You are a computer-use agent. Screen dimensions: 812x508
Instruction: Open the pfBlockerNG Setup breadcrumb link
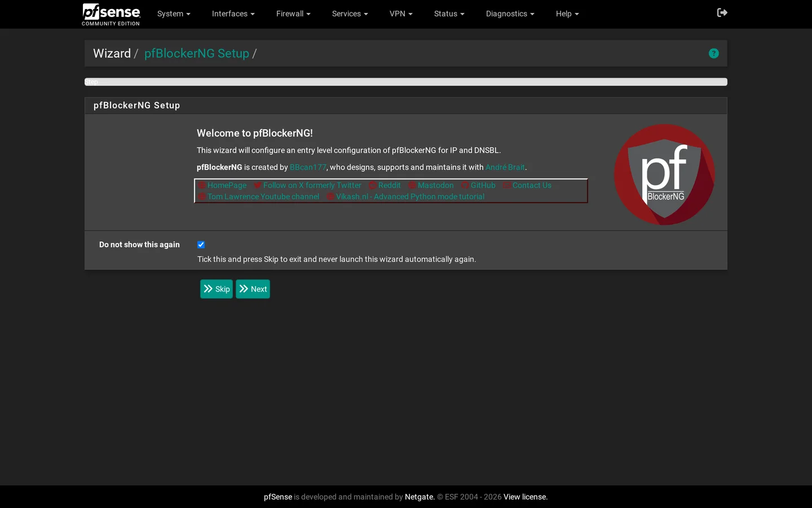click(197, 53)
